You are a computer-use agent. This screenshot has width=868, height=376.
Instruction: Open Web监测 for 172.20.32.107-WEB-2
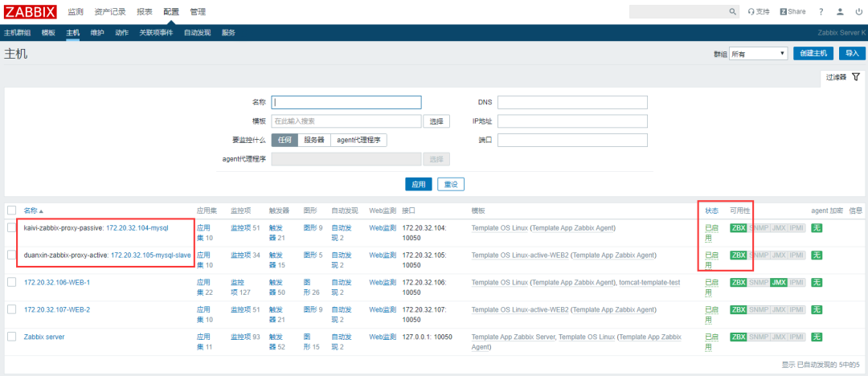(383, 309)
